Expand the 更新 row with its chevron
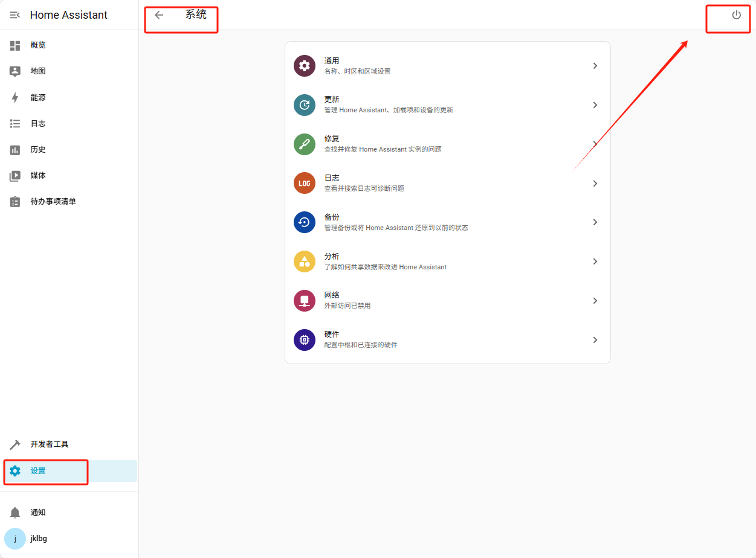Viewport: 756px width, 558px height. pos(595,105)
